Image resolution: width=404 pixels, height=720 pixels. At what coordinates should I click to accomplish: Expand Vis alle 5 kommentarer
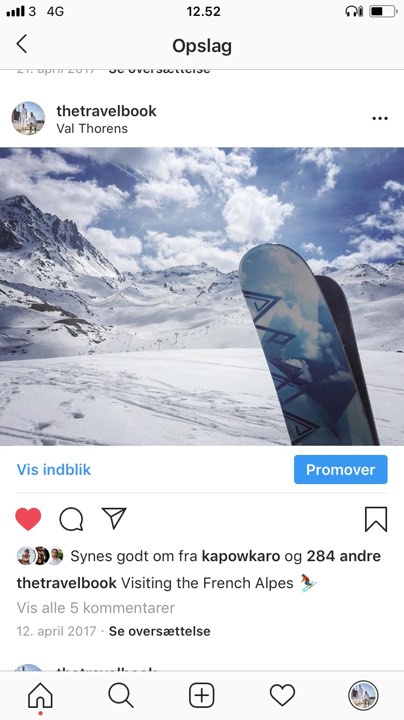95,608
